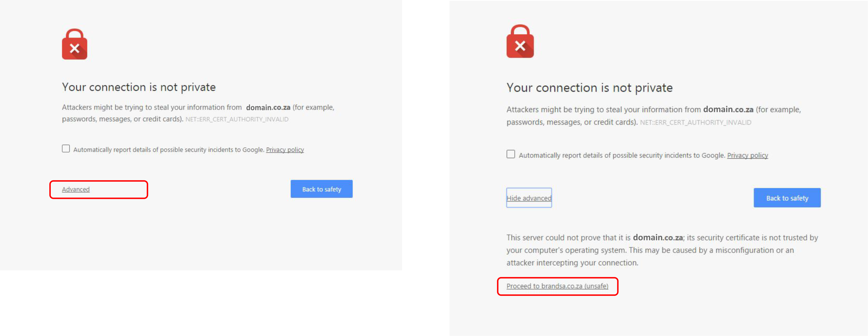Viewport: 868px width, 336px height.
Task: Click domain.co.za in the 'could not prove' paragraph
Action: click(658, 237)
